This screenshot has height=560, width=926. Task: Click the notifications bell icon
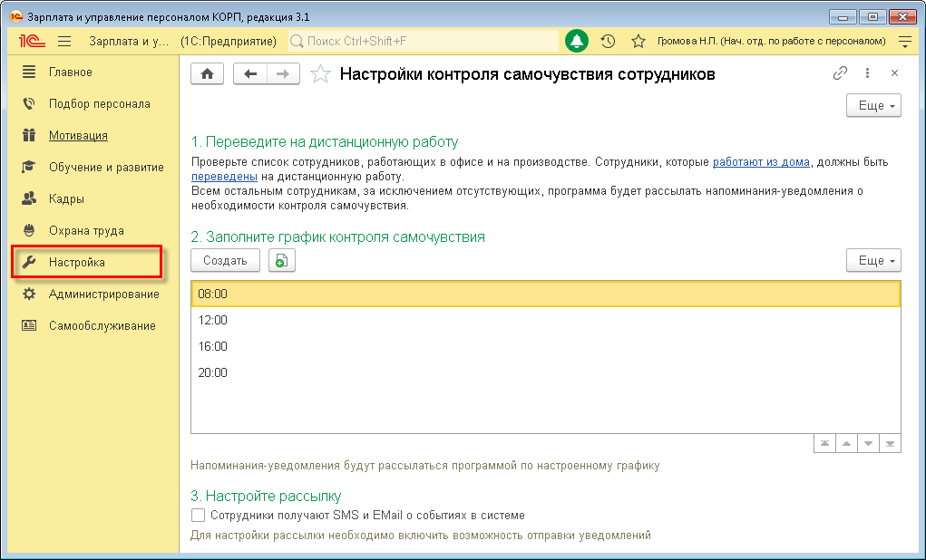(x=577, y=42)
